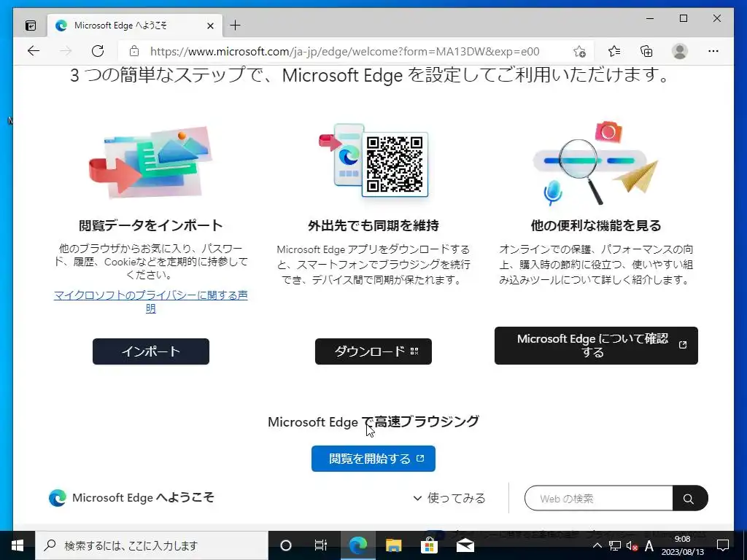Add this page to favorites star icon
The width and height of the screenshot is (747, 560).
579,52
